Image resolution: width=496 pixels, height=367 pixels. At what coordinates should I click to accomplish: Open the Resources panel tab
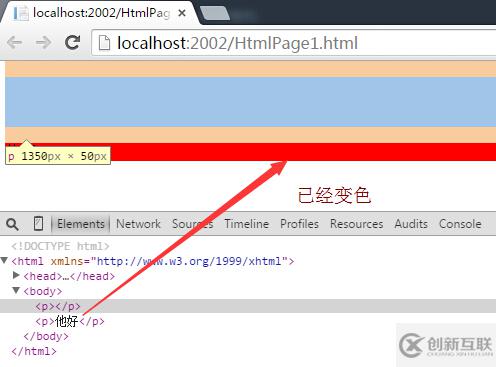click(x=357, y=224)
